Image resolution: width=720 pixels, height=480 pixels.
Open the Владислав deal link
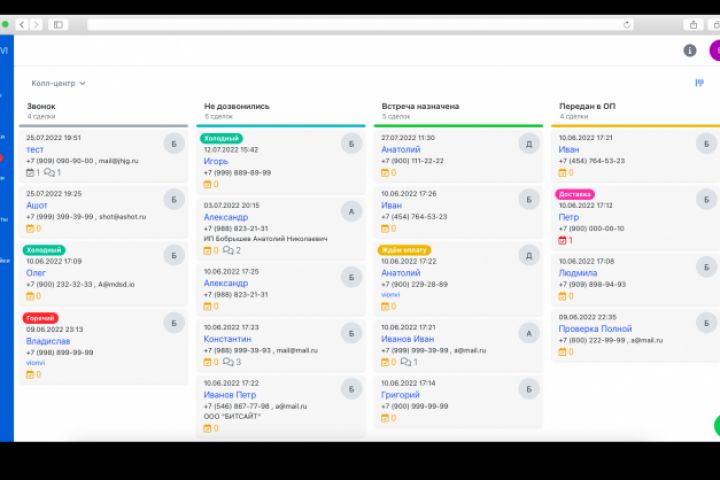point(48,341)
